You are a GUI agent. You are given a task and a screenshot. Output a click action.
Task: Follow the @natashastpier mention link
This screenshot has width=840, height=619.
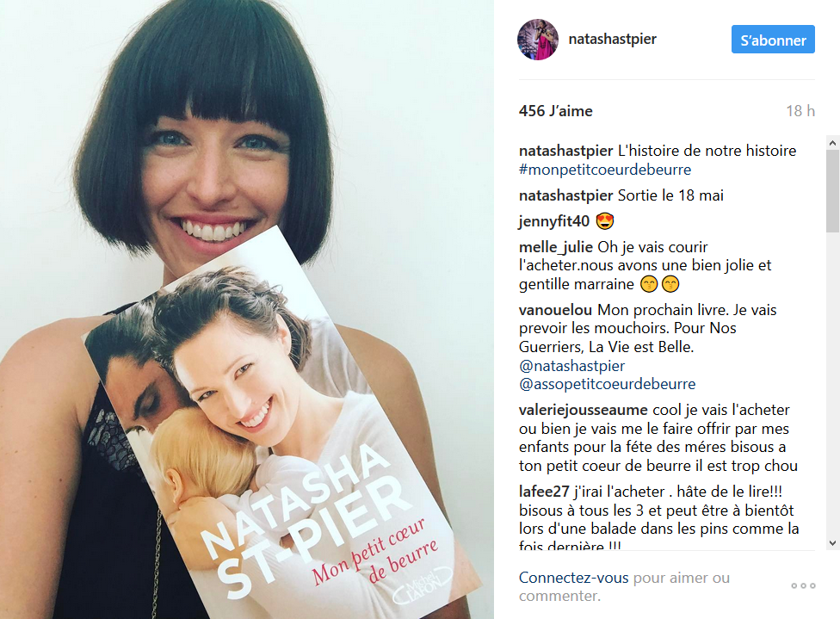pyautogui.click(x=571, y=366)
